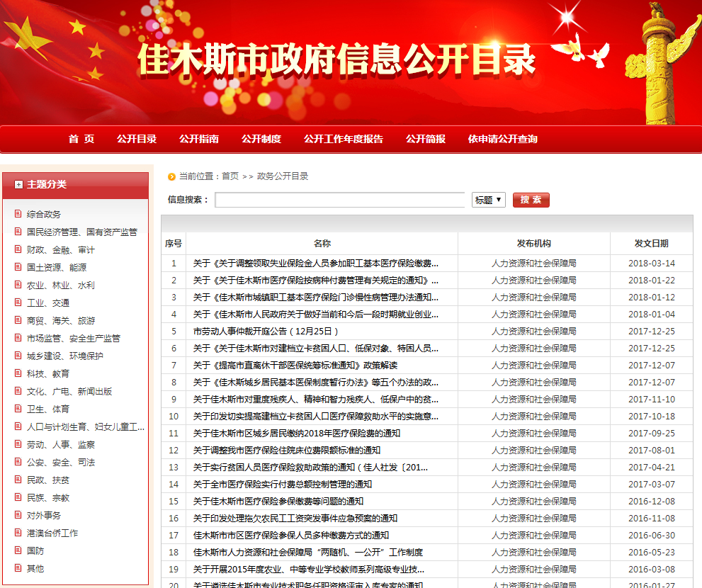
Task: Open 关于全市医疗保险实行付费总额控制管理的通知
Action: click(283, 484)
